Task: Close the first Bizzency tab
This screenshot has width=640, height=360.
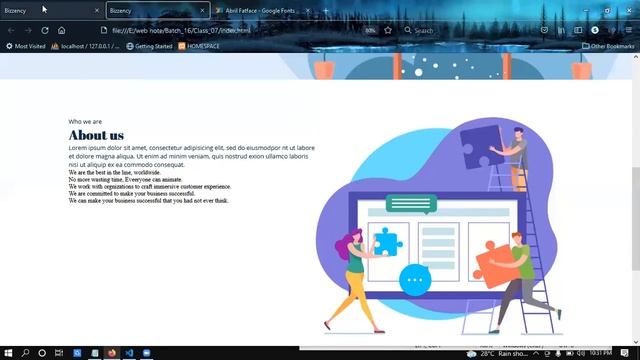Action: click(x=97, y=11)
